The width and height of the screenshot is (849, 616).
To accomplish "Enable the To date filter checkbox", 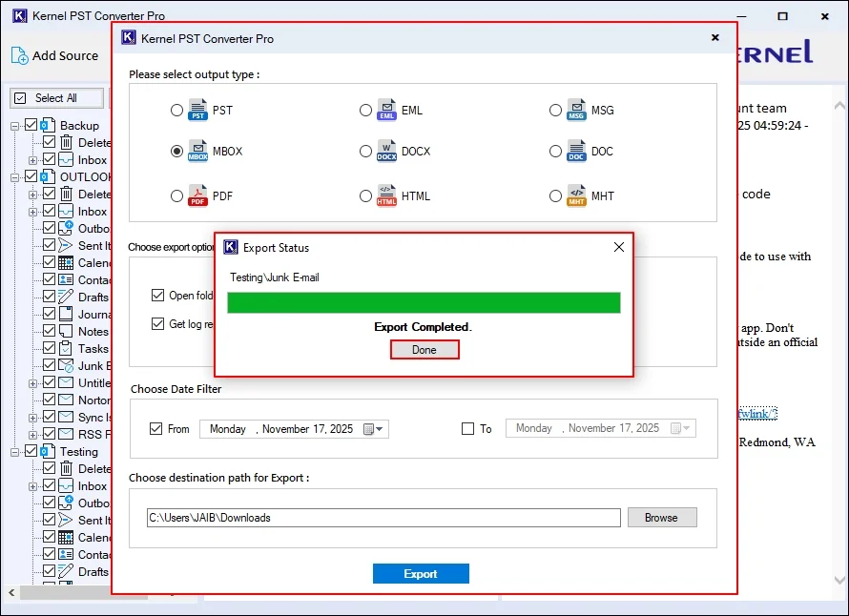I will click(467, 429).
